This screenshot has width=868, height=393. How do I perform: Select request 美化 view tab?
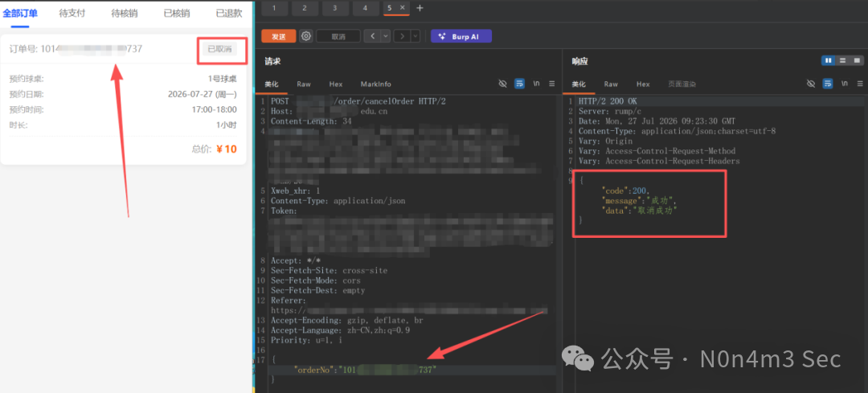272,84
